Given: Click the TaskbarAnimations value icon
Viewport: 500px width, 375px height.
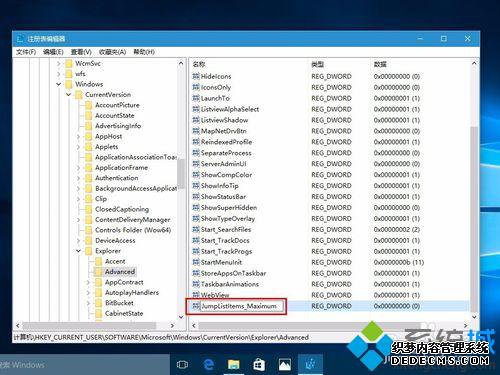Looking at the screenshot, I should click(196, 284).
